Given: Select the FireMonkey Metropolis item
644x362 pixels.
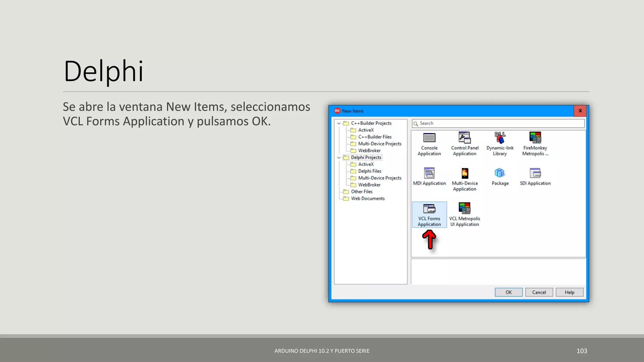Looking at the screenshot, I should [x=535, y=145].
